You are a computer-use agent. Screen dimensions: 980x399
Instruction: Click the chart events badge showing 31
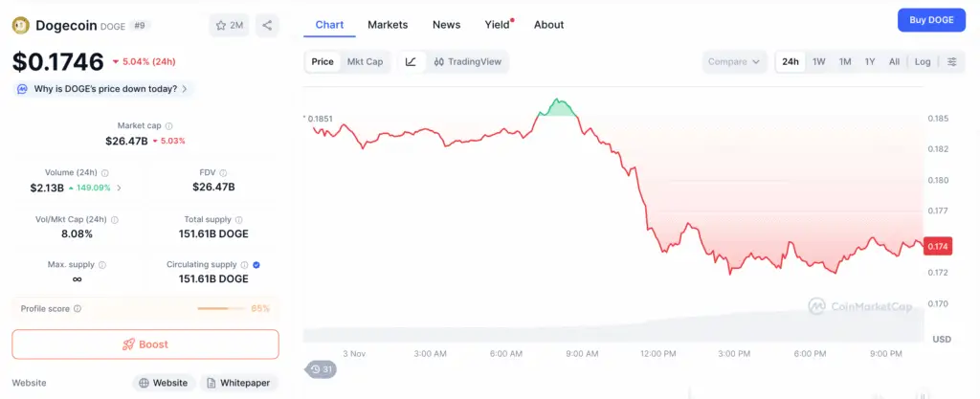(x=321, y=369)
